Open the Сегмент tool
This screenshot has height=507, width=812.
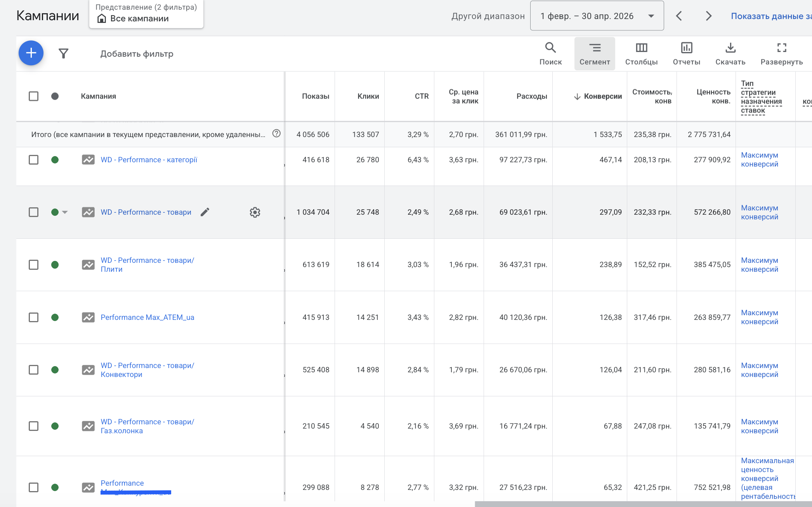[x=595, y=54]
